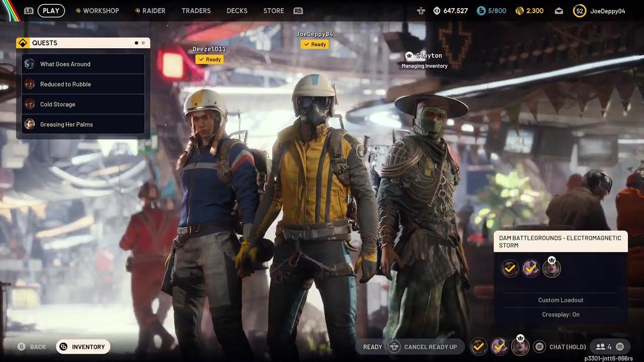Click the first squad avatar in bottom bar
Viewport: 644px width, 362px height.
pyautogui.click(x=478, y=346)
